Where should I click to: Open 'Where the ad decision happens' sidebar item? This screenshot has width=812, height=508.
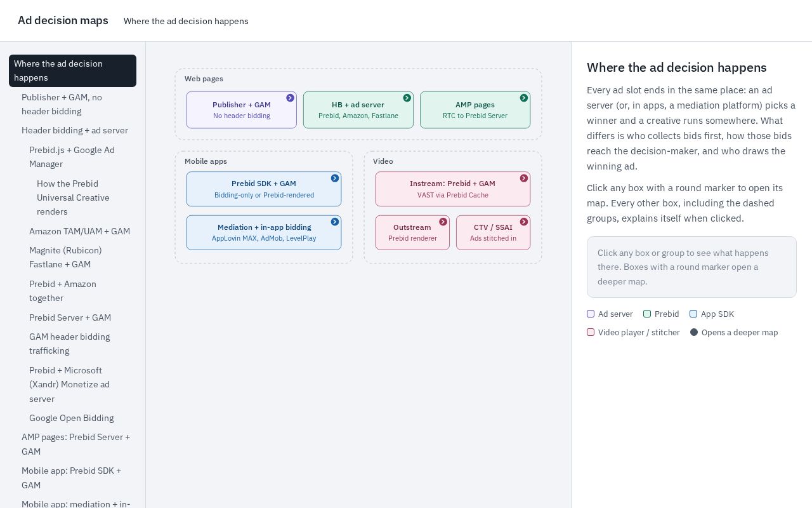point(72,70)
